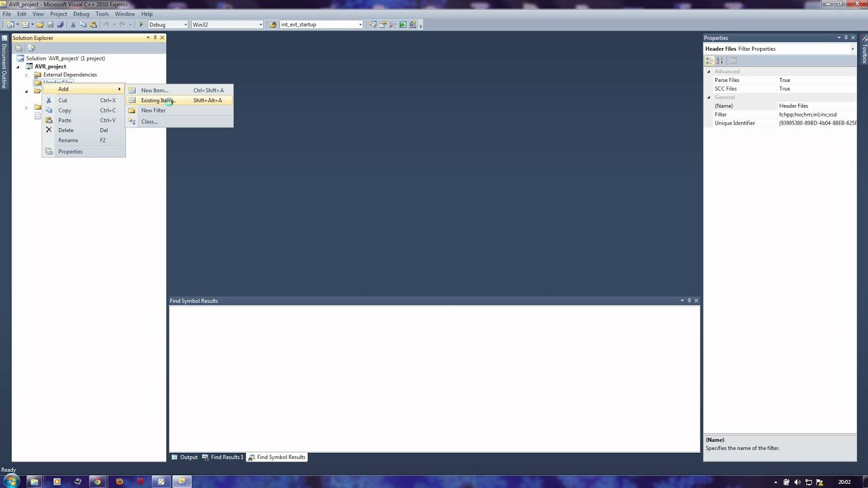Expand the External Dependencies node
The width and height of the screenshot is (868, 488).
26,75
